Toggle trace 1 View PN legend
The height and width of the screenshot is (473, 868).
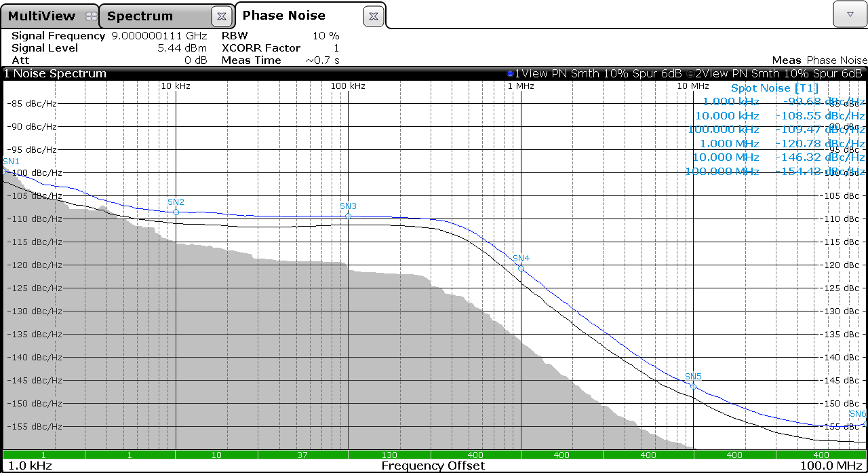(593, 73)
